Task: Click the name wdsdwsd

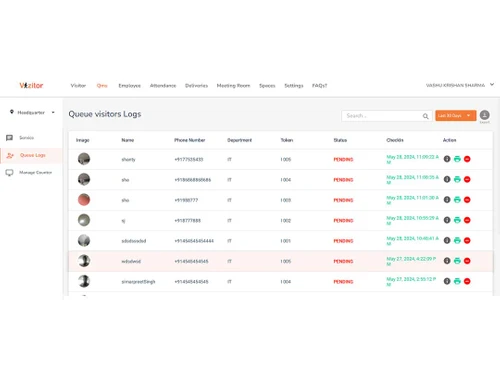Action: click(x=131, y=261)
